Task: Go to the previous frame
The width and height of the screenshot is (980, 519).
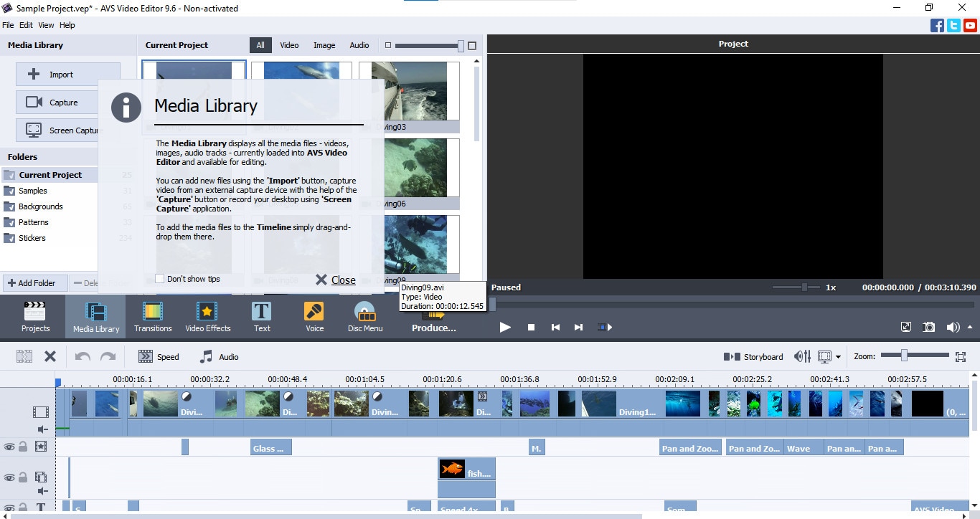Action: (x=555, y=327)
